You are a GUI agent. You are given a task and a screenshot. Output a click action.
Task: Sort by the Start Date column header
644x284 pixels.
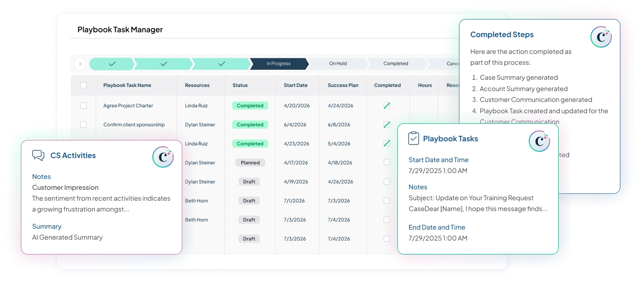coord(295,85)
